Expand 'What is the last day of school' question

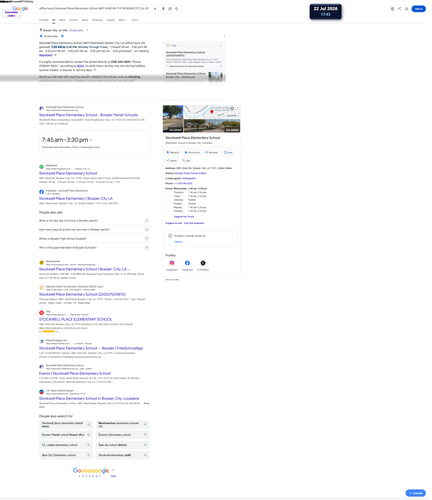pyautogui.click(x=94, y=221)
